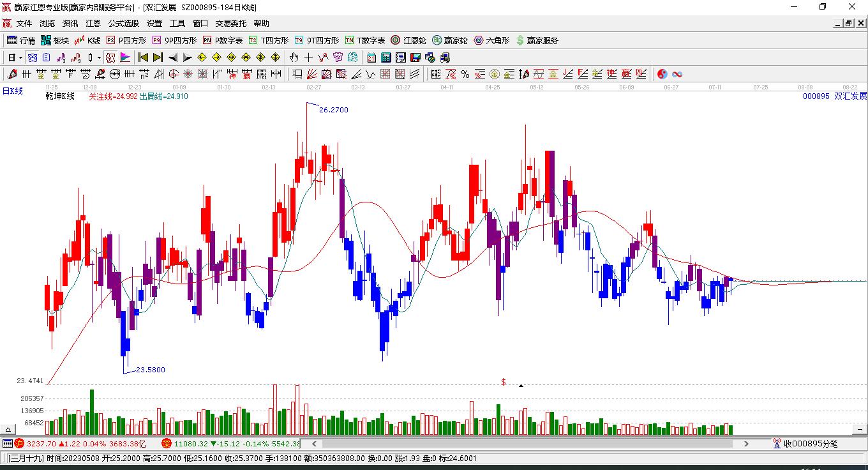Jump to last bar icon

(x=157, y=57)
